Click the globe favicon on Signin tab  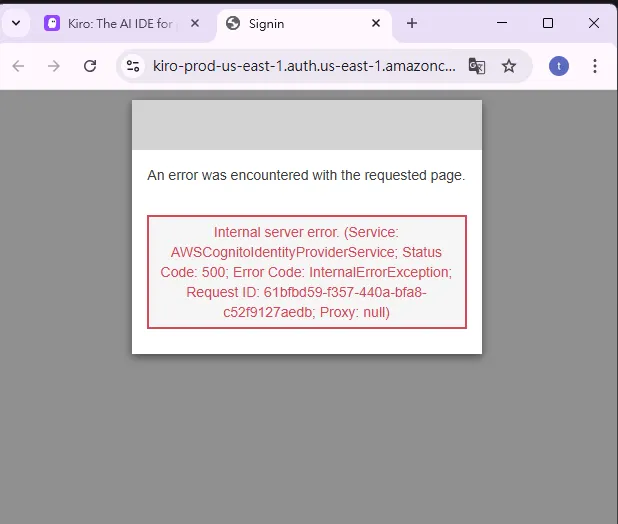(x=233, y=23)
